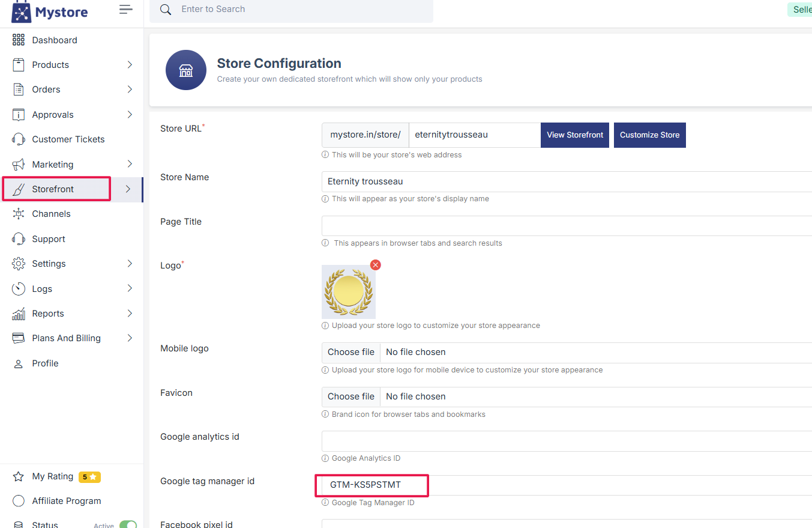The image size is (812, 528).
Task: Click the Affiliate Program circle icon
Action: pyautogui.click(x=19, y=501)
